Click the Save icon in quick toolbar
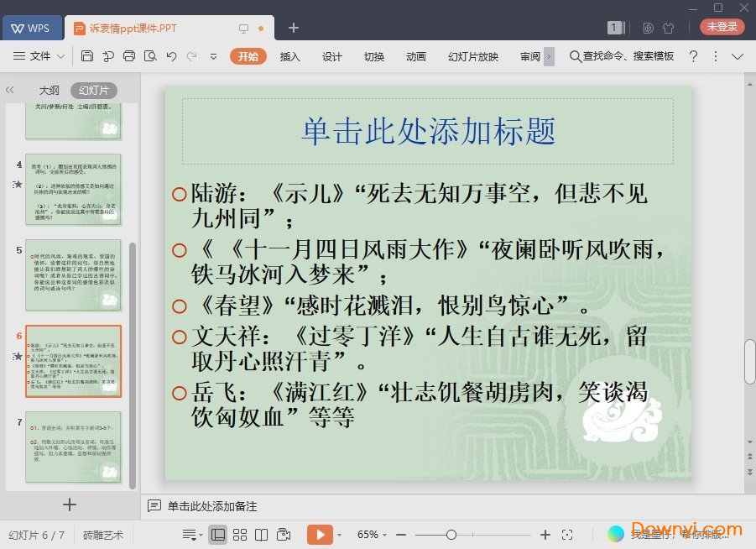The height and width of the screenshot is (549, 756). point(87,56)
